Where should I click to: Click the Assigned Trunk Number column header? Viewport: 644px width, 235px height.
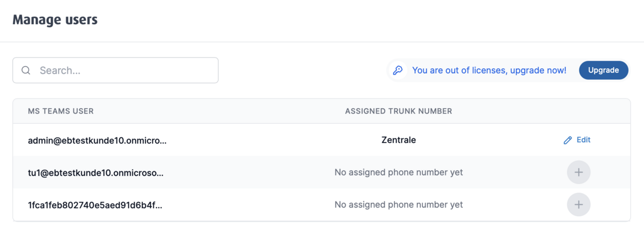(x=398, y=111)
